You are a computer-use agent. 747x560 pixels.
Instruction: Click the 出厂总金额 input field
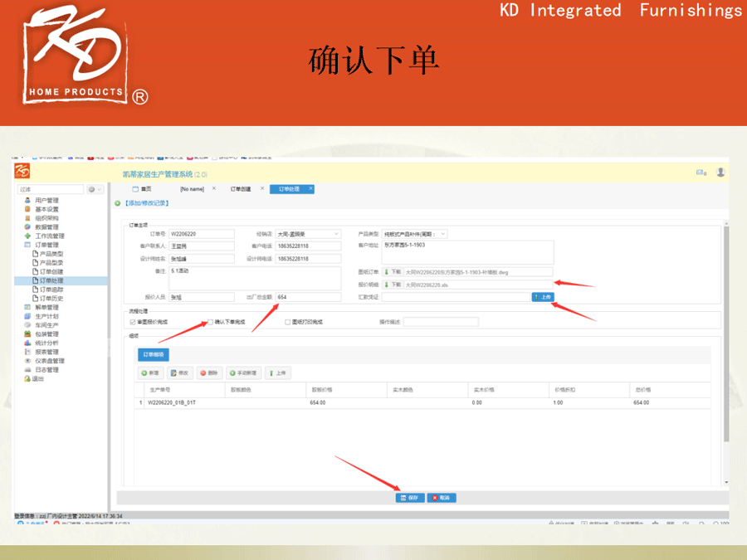pyautogui.click(x=308, y=297)
